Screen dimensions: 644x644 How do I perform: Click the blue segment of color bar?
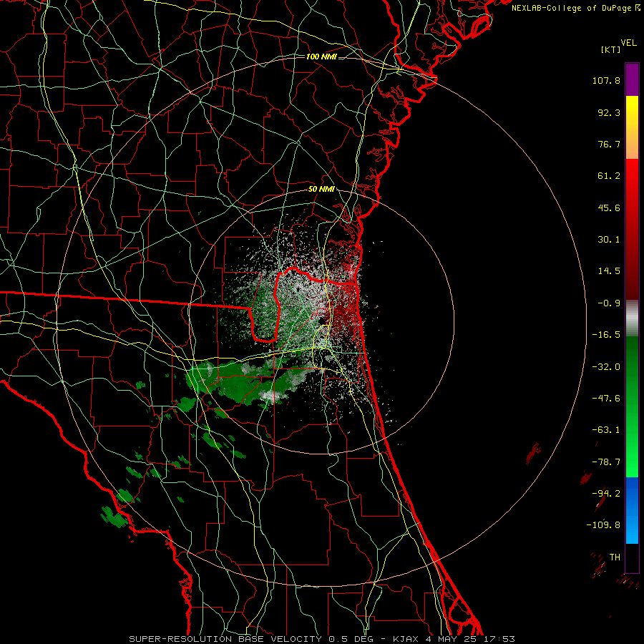pyautogui.click(x=632, y=510)
